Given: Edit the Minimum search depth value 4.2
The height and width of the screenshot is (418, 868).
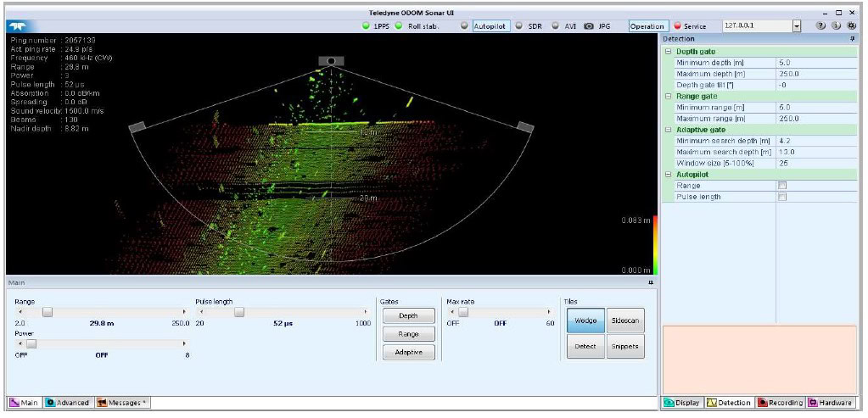Looking at the screenshot, I should click(x=816, y=141).
